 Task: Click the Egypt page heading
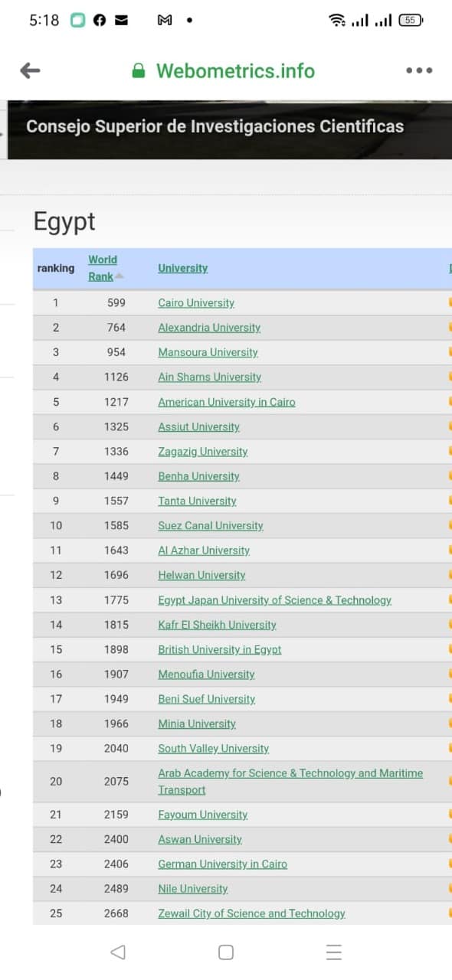tap(64, 221)
